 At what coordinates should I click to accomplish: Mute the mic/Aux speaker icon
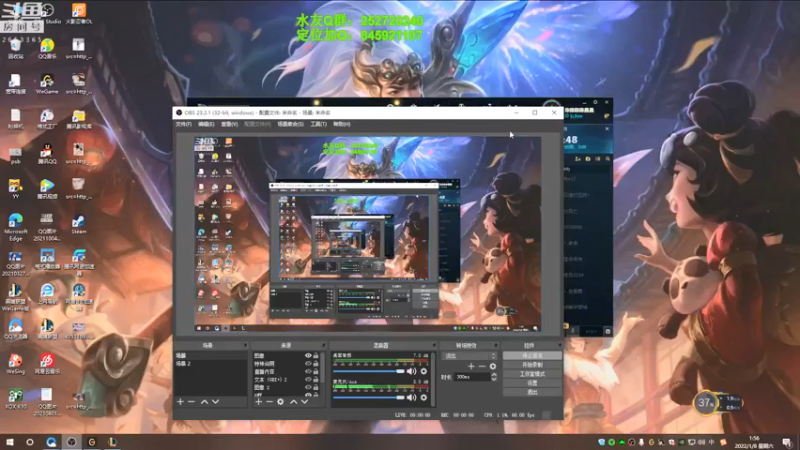point(412,397)
